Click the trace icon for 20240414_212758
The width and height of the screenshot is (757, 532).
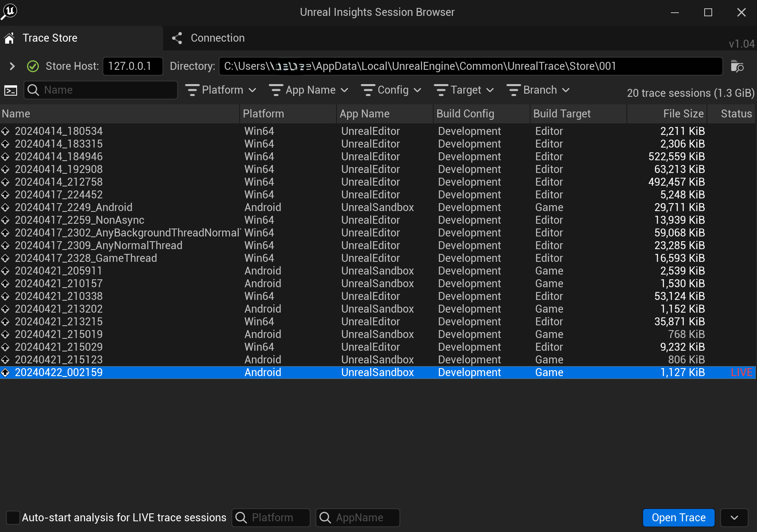pos(5,182)
